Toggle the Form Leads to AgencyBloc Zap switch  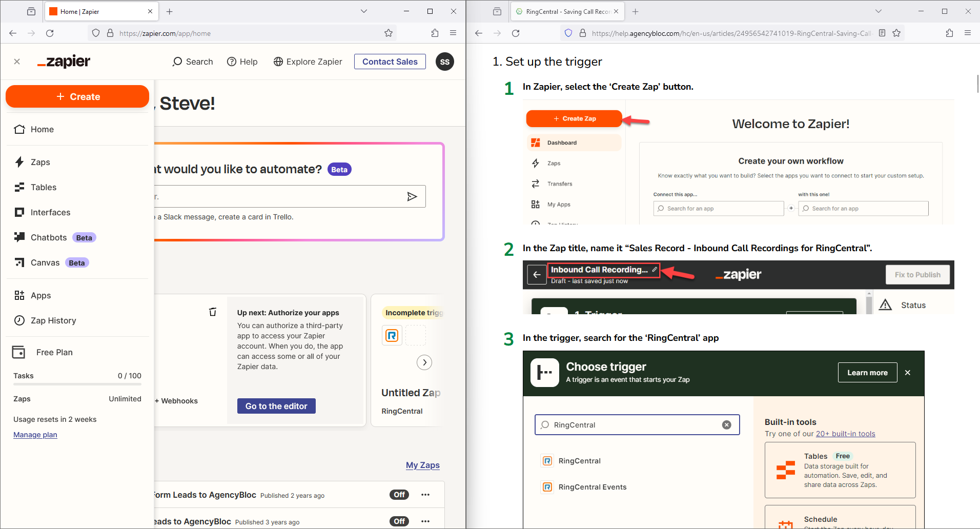click(x=399, y=495)
